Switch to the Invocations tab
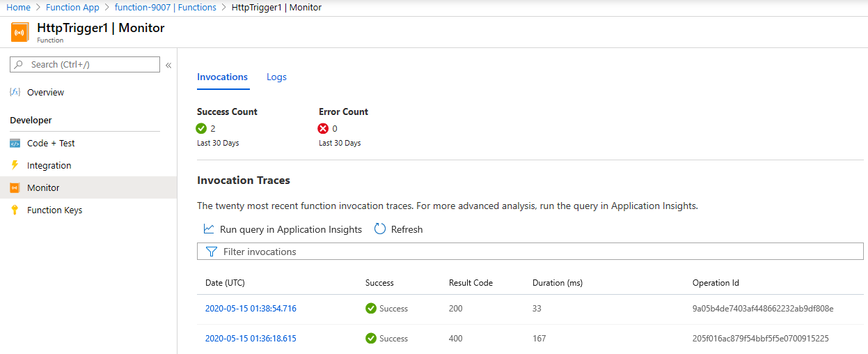 point(223,77)
